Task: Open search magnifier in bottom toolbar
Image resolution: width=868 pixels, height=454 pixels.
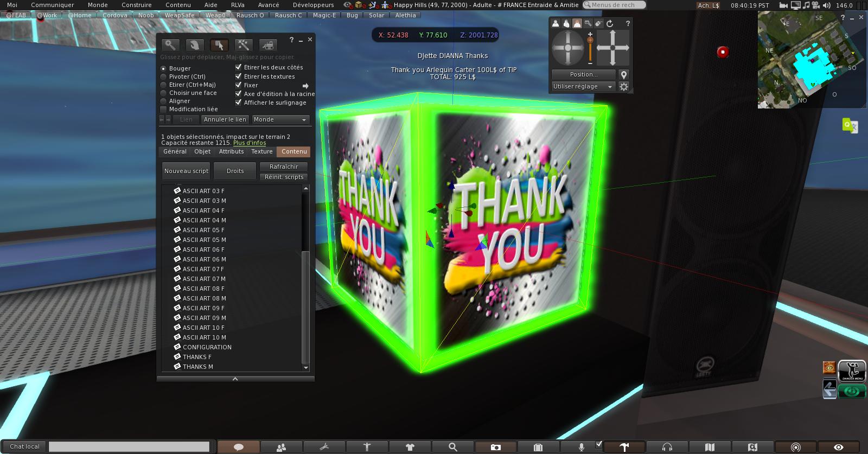Action: 452,447
